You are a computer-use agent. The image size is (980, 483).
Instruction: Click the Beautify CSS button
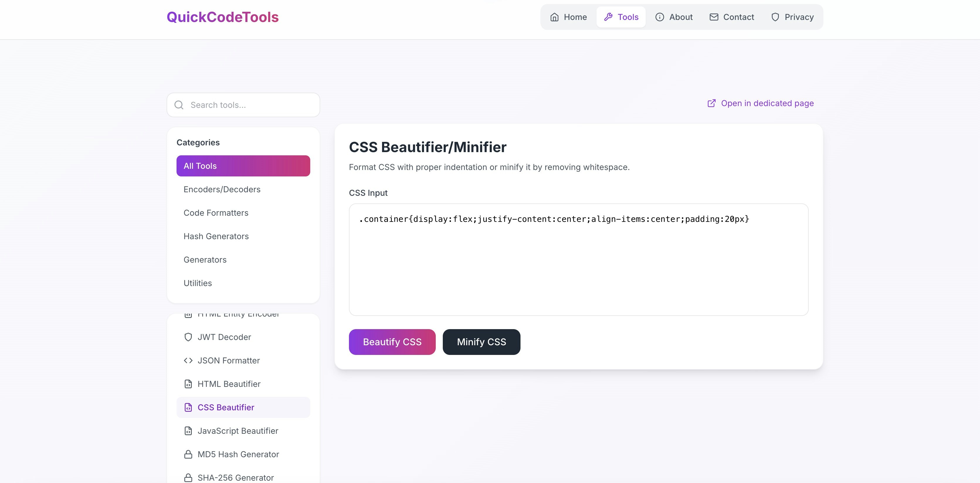pyautogui.click(x=392, y=341)
